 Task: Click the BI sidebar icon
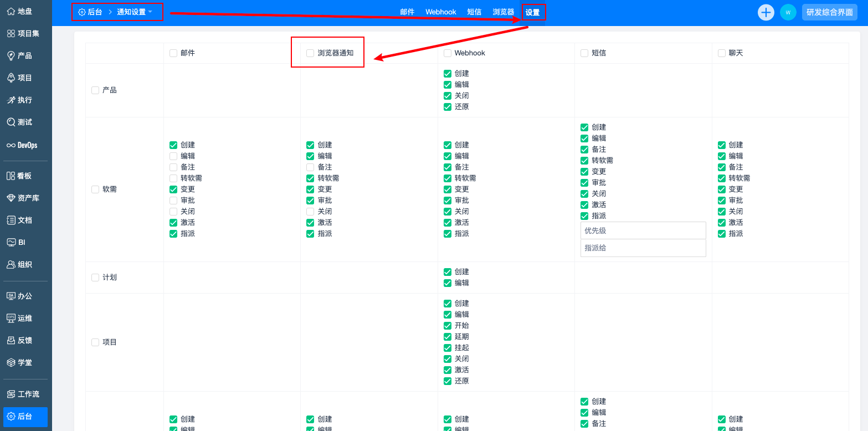click(x=11, y=242)
